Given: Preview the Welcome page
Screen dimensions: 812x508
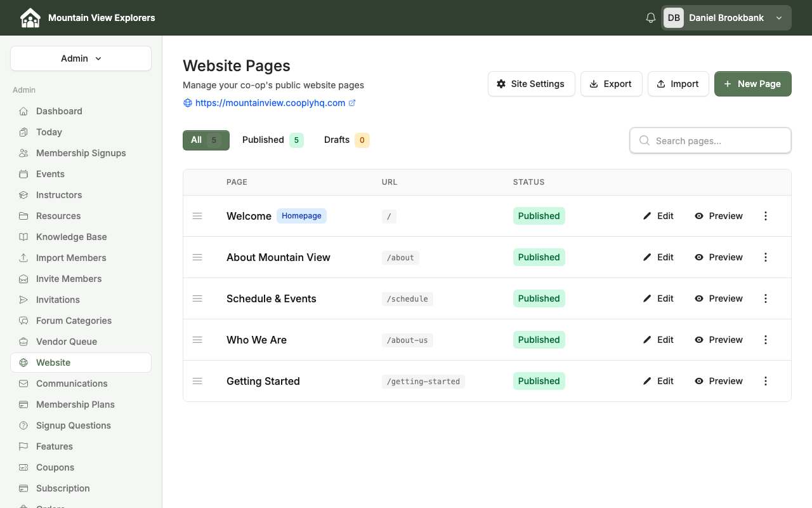Looking at the screenshot, I should coord(719,216).
